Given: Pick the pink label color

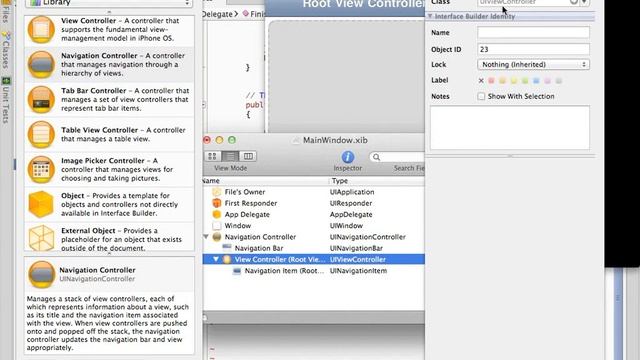Looking at the screenshot, I should click(547, 81).
